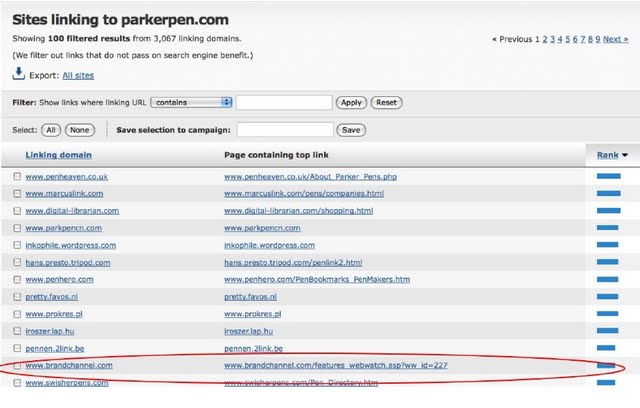The height and width of the screenshot is (408, 640).
Task: Check the hans.presto.tripod.com row checkbox
Action: pyautogui.click(x=17, y=262)
